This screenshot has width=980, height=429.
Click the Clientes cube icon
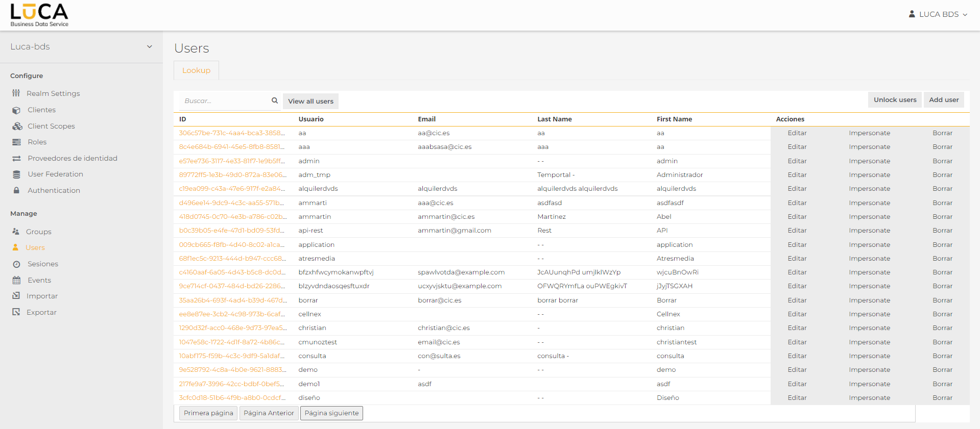(16, 110)
